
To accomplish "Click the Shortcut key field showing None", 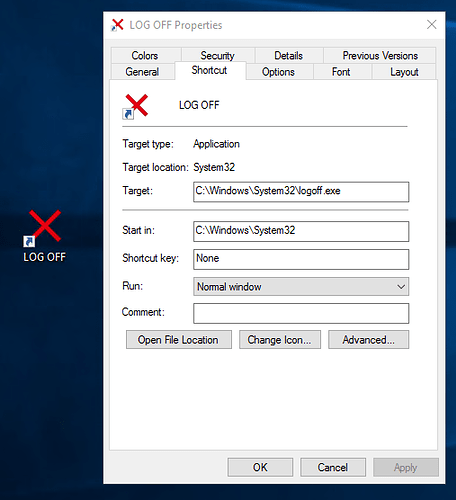I will [301, 259].
